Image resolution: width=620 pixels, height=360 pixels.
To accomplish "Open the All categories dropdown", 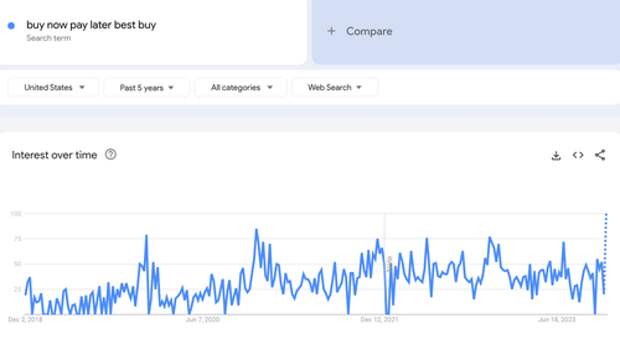I will point(241,87).
